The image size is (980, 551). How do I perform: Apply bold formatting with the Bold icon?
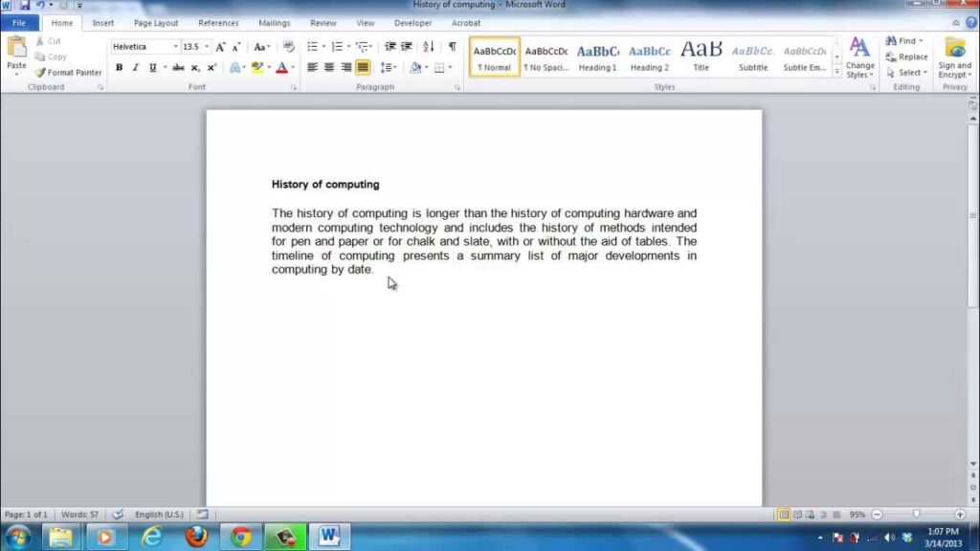[119, 67]
